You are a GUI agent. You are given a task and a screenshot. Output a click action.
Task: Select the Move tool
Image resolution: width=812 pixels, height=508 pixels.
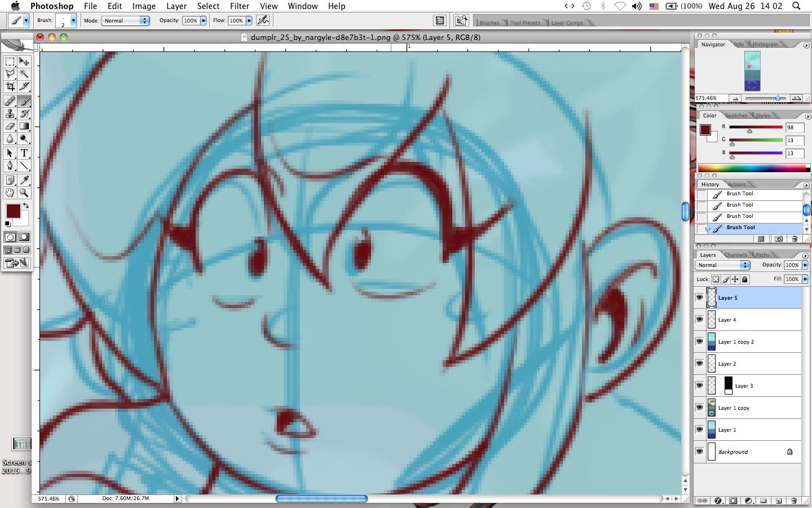click(24, 62)
